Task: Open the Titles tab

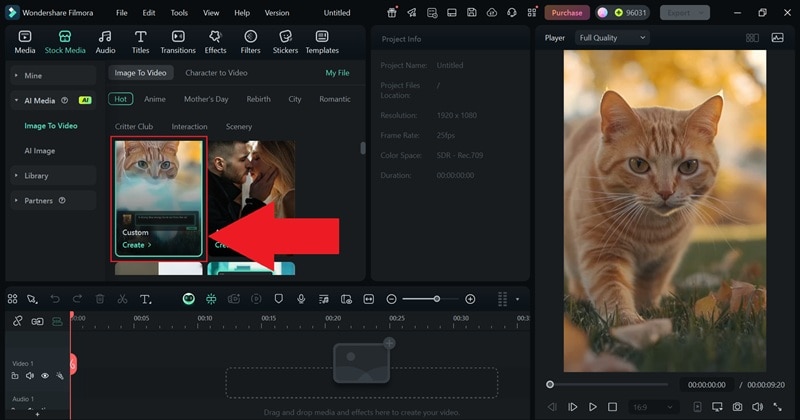Action: click(140, 42)
